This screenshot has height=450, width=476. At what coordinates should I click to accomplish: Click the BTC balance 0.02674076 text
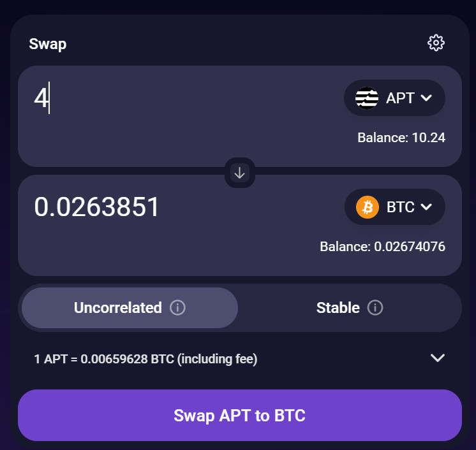[x=382, y=247]
